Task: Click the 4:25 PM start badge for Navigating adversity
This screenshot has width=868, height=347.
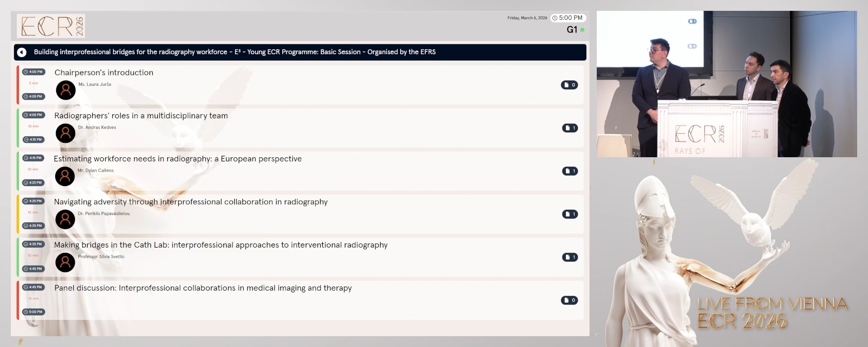Action: click(x=33, y=201)
